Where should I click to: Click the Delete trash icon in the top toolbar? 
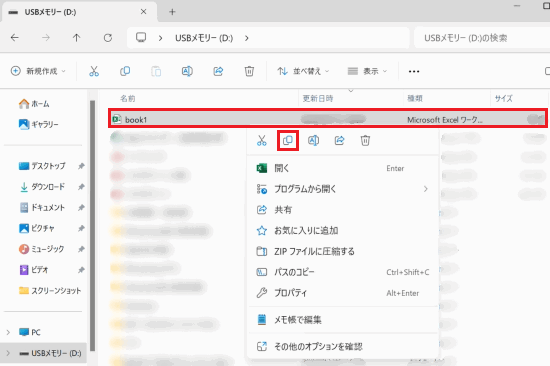pyautogui.click(x=249, y=71)
